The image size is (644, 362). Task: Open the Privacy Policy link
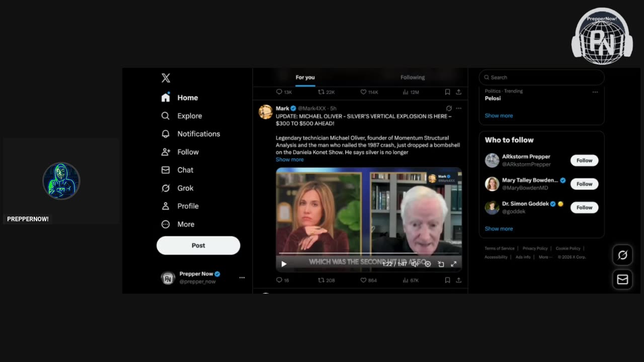(535, 248)
